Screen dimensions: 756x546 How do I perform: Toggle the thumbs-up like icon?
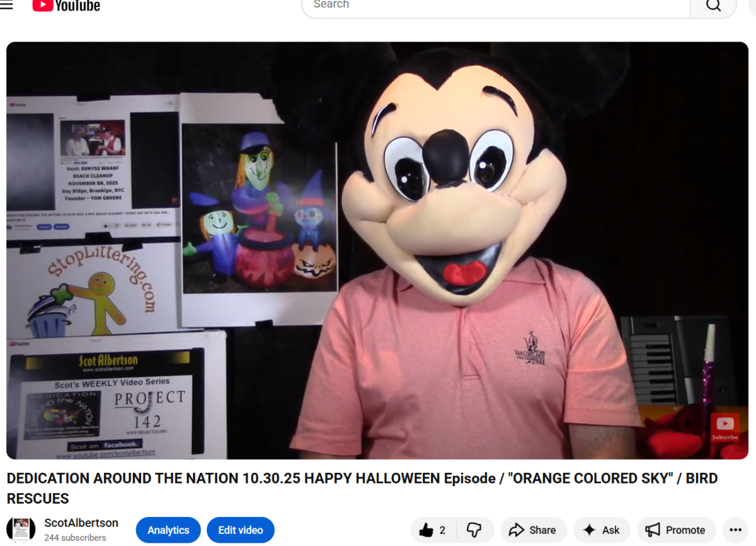coord(427,530)
